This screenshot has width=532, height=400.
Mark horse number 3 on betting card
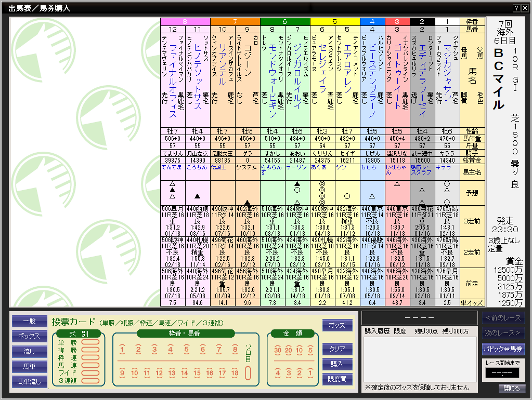[154, 350]
